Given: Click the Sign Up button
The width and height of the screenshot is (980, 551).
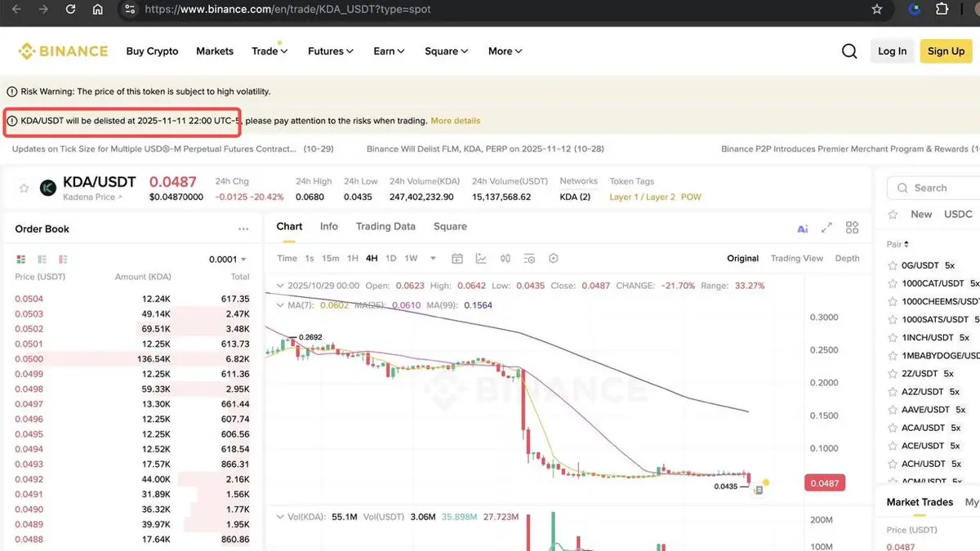Looking at the screenshot, I should [x=946, y=51].
